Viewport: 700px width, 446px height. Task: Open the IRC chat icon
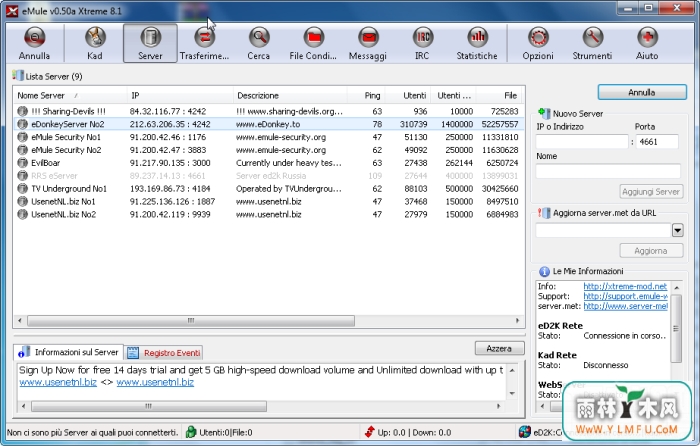(422, 38)
